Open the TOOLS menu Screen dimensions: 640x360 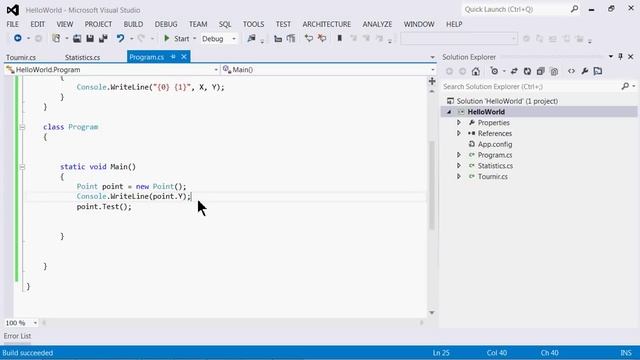point(253,24)
